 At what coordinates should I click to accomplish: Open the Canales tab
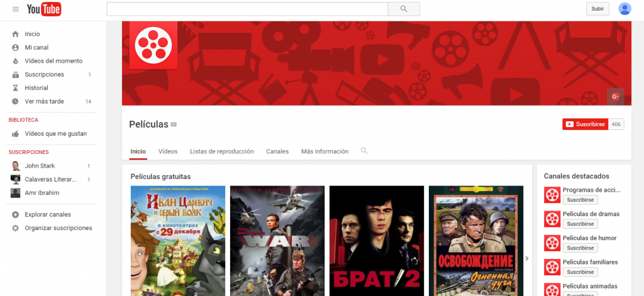click(x=277, y=151)
